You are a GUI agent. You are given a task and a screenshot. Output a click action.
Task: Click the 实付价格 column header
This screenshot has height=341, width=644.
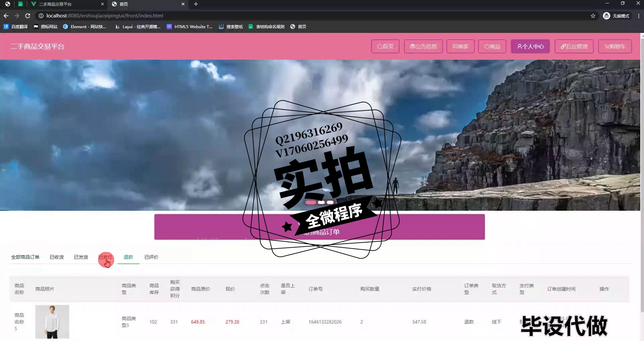[422, 289]
